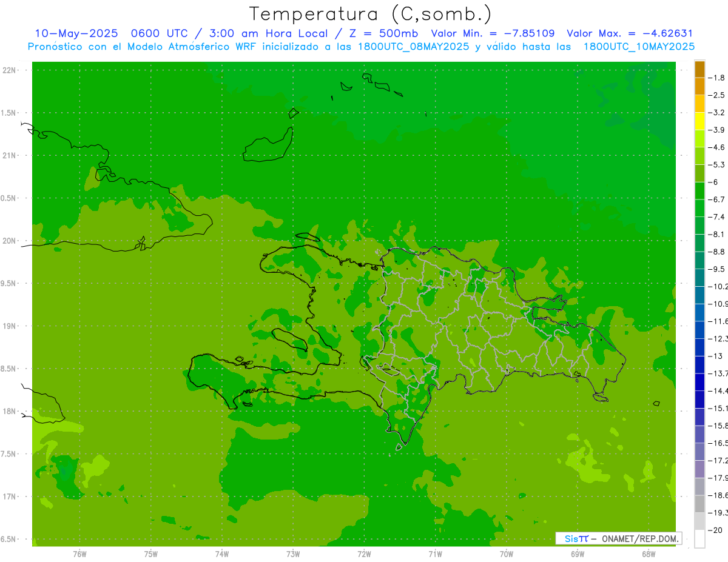Click the '21N' latitude label
Viewport: 728px width, 562px height.
[10, 155]
